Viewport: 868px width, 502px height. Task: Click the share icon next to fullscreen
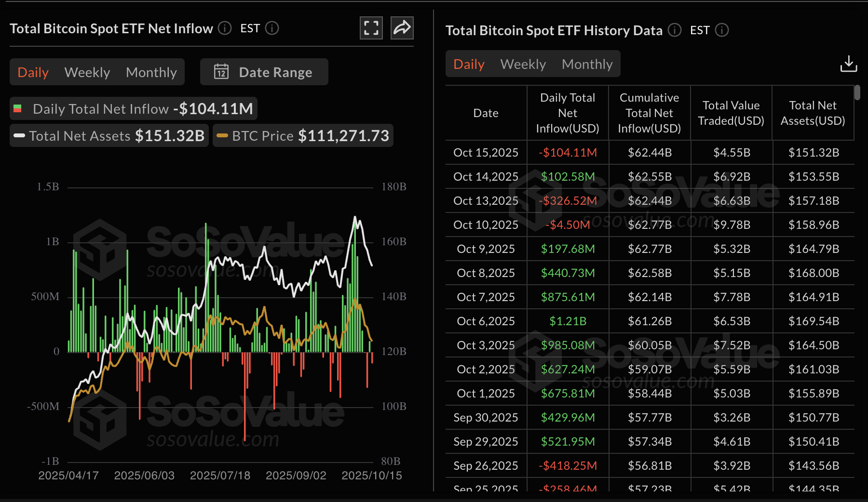[x=402, y=28]
